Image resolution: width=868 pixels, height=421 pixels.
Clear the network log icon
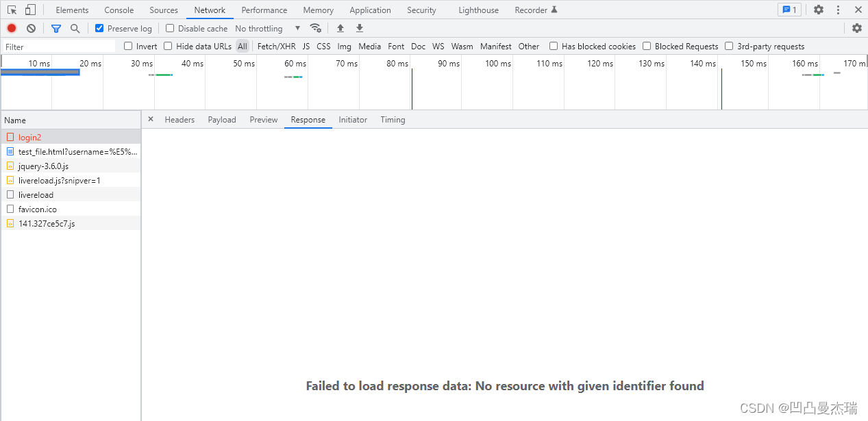[x=31, y=29]
